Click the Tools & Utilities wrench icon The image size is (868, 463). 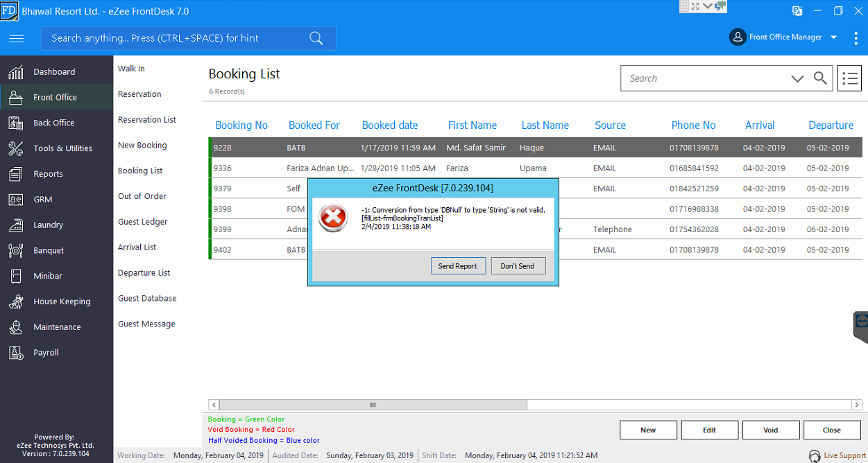pos(16,148)
